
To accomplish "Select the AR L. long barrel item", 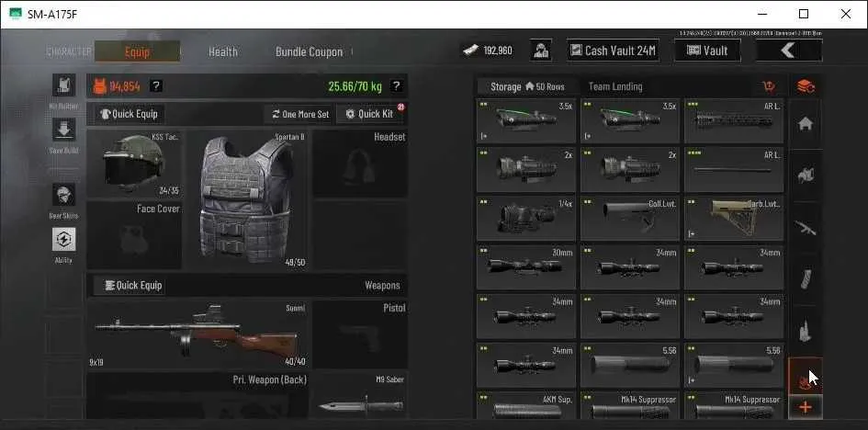I will (x=734, y=170).
